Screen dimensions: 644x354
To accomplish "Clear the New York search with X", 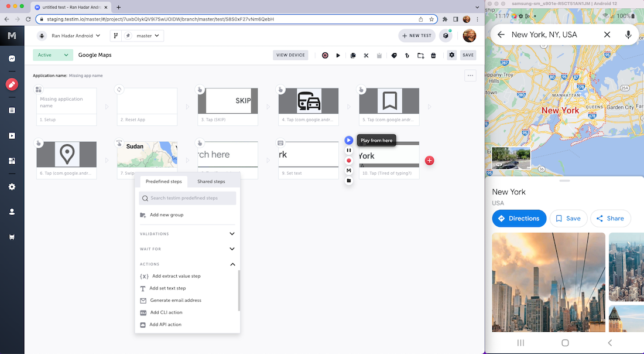I will click(x=607, y=35).
